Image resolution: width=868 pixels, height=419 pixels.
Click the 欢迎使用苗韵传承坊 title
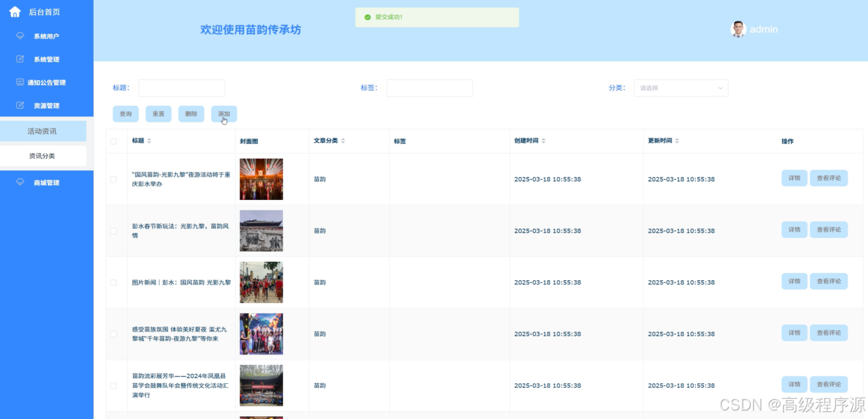click(251, 30)
